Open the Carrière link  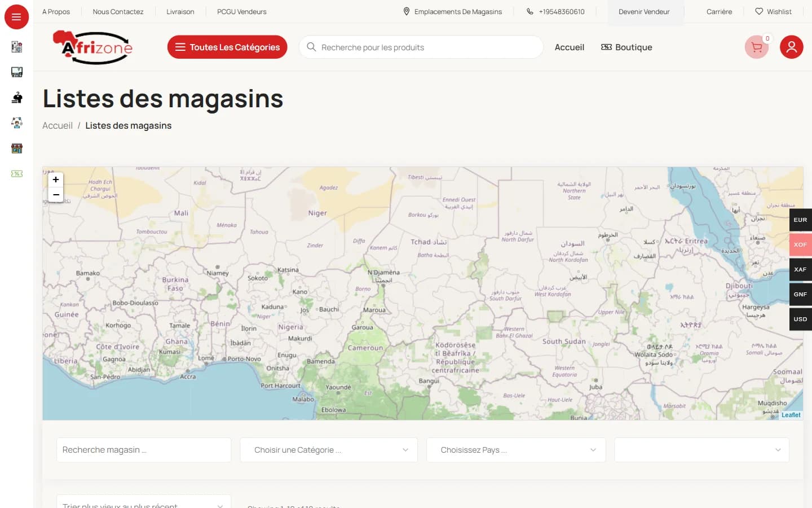pyautogui.click(x=719, y=11)
